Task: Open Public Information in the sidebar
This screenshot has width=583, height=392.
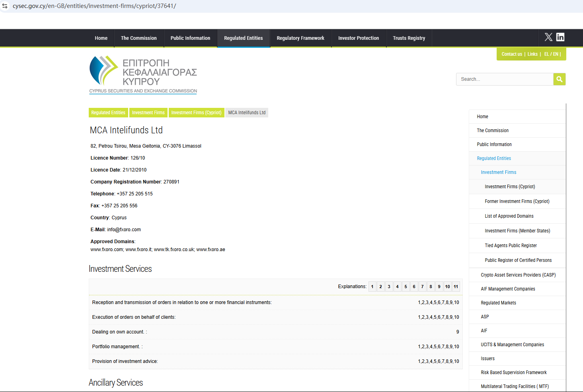Action: [517, 144]
